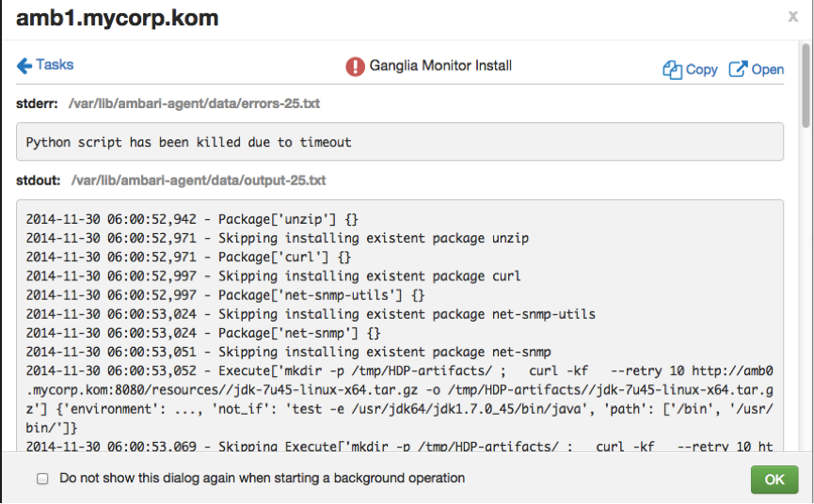Click the Copy clipboard icon
This screenshot has width=814, height=504.
[672, 70]
